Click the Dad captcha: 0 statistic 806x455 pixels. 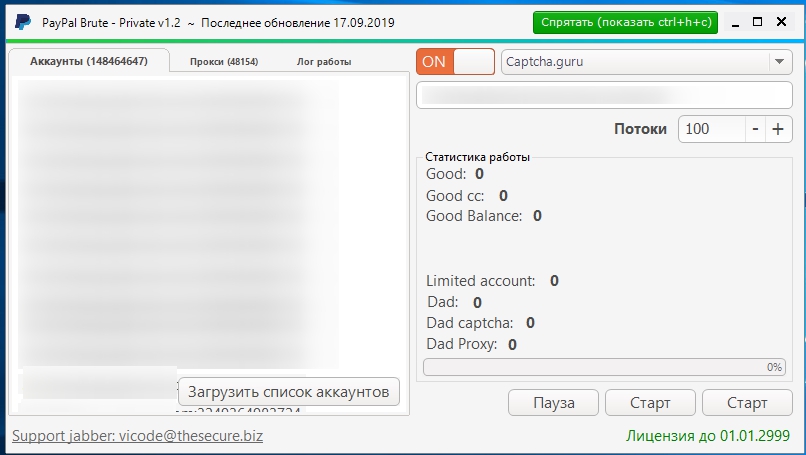point(481,323)
